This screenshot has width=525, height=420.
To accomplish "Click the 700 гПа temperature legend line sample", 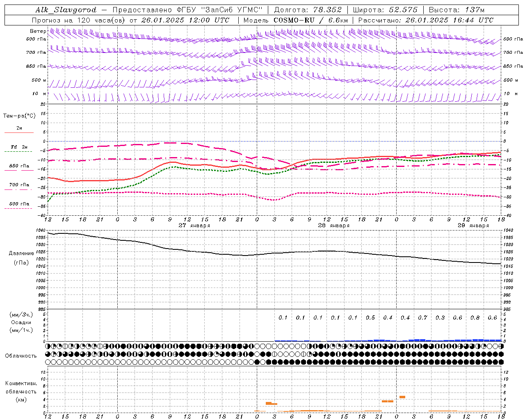I will tap(19, 189).
